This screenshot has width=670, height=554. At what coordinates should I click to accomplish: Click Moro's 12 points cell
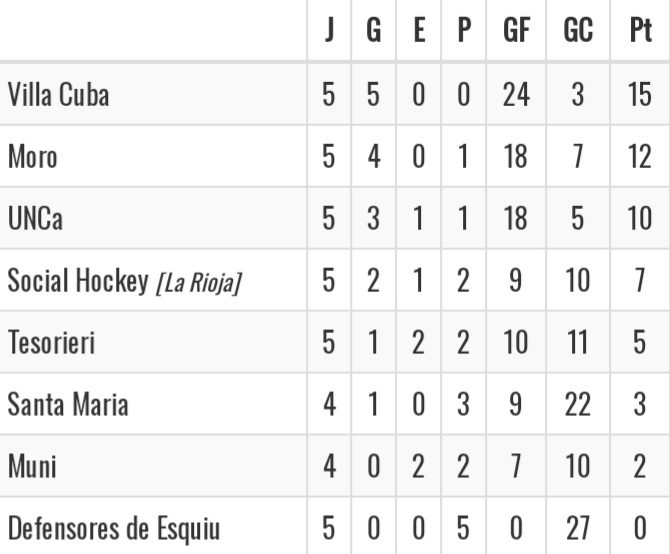[640, 157]
